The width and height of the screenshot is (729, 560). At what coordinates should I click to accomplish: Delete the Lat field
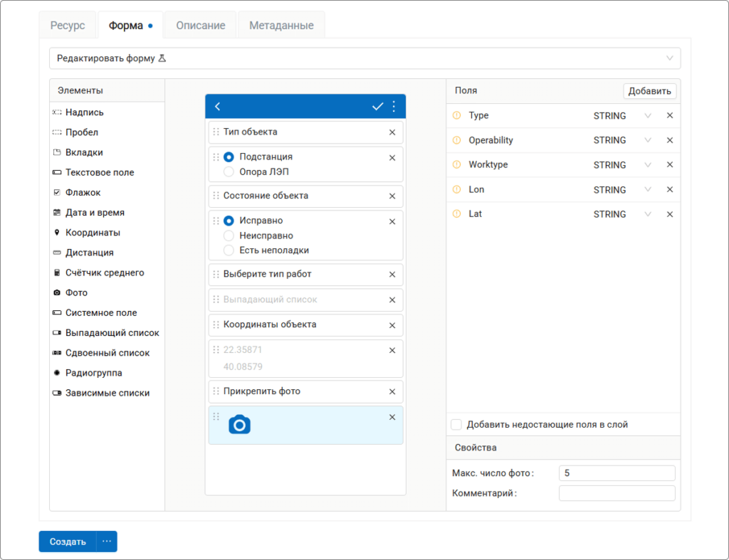tap(670, 214)
